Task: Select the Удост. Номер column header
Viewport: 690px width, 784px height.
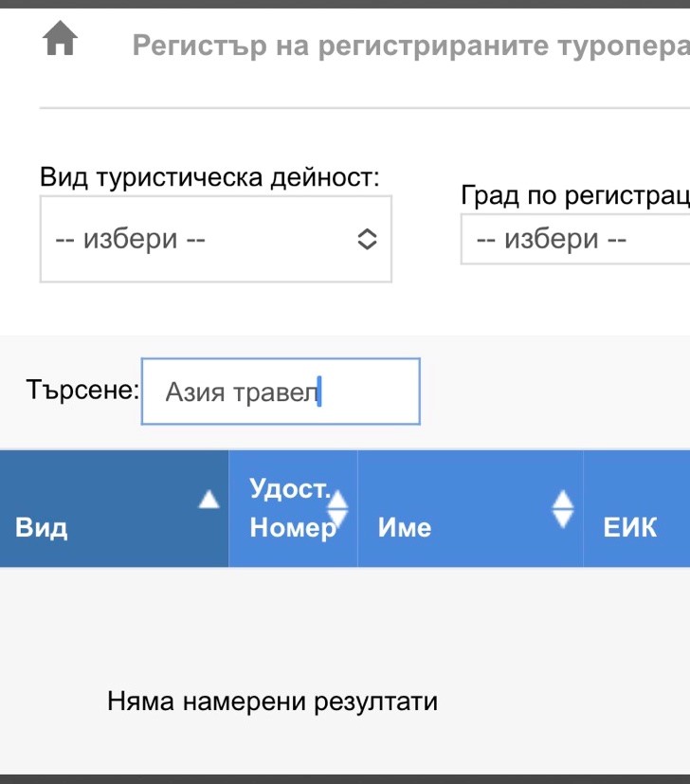Action: [289, 508]
